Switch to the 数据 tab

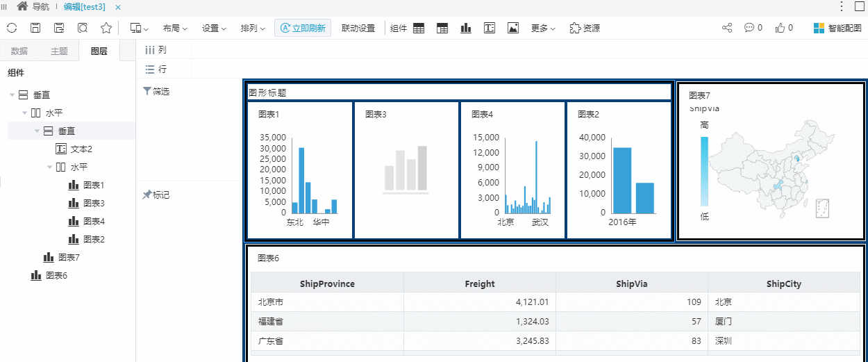[19, 51]
